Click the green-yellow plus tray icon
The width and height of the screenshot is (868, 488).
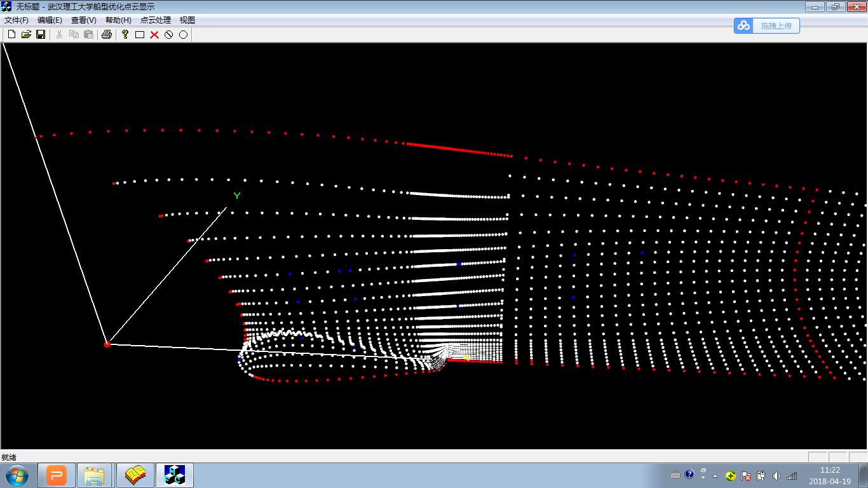pyautogui.click(x=731, y=476)
